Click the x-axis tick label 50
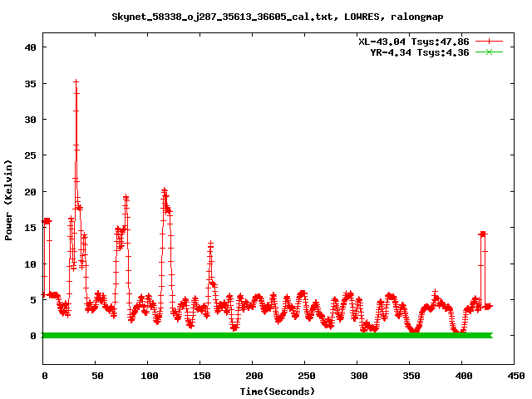Image resolution: width=532 pixels, height=399 pixels. tap(97, 376)
